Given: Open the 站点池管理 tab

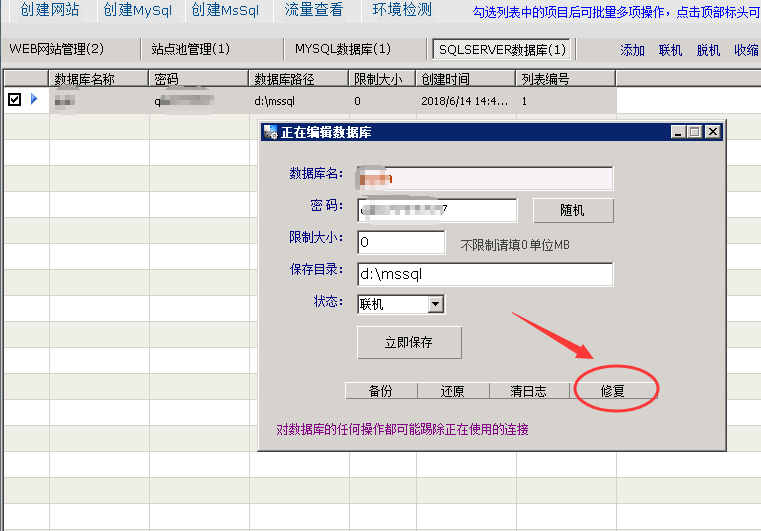Looking at the screenshot, I should 190,49.
